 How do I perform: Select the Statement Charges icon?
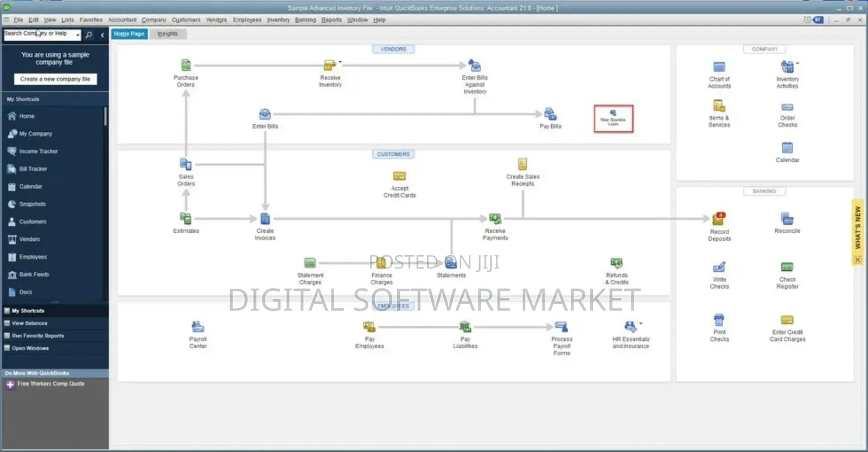tap(310, 263)
